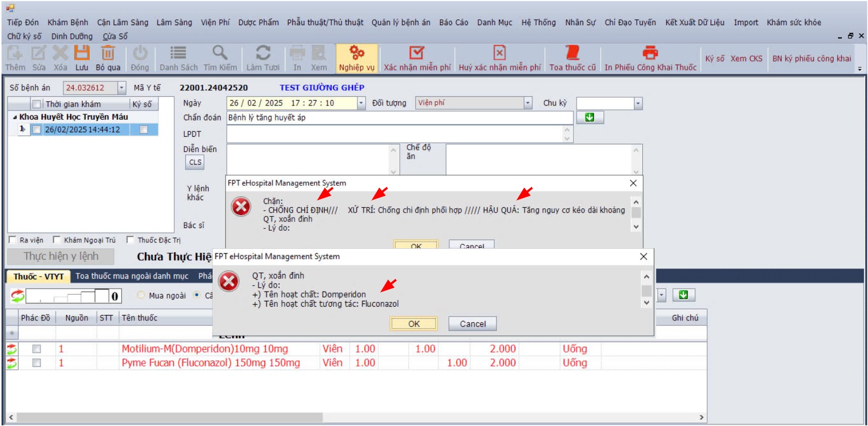
Task: Check the Pyme Fucan row checkbox
Action: 37,363
